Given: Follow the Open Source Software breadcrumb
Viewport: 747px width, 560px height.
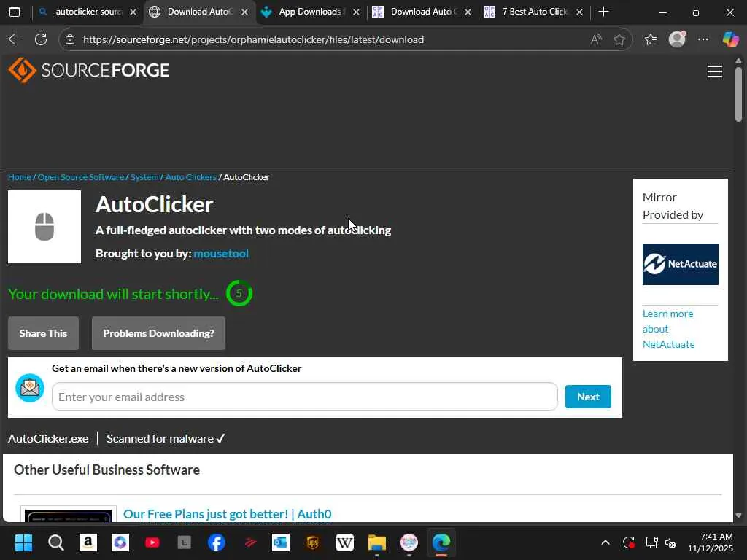Looking at the screenshot, I should pos(81,177).
